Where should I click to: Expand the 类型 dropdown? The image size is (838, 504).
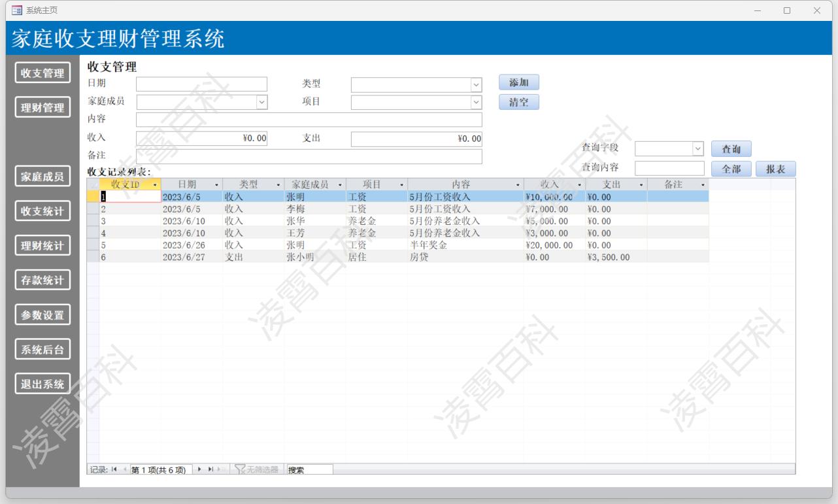tap(477, 84)
